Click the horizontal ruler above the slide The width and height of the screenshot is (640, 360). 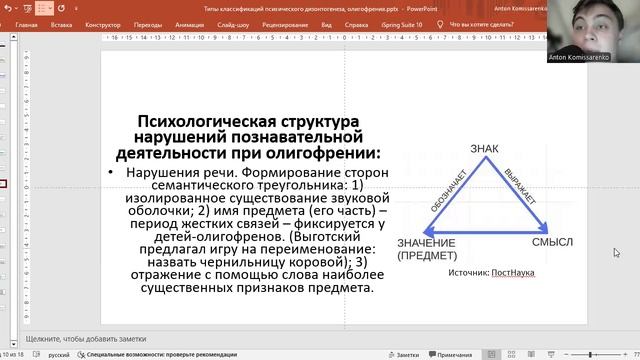tap(324, 38)
